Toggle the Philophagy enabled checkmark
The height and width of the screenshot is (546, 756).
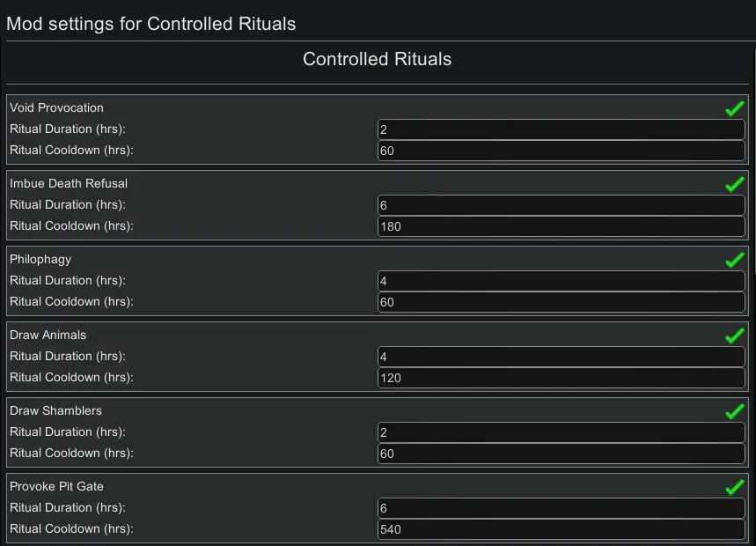point(735,260)
